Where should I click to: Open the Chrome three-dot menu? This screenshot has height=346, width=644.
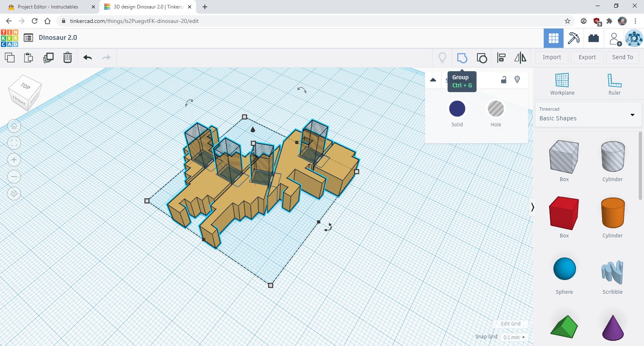635,21
